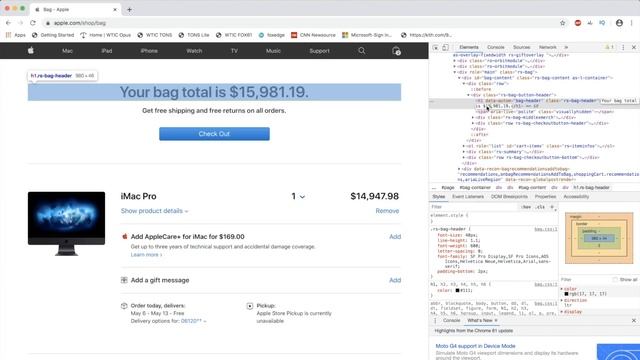Open a new browser tab
The image size is (640, 360).
(x=129, y=9)
